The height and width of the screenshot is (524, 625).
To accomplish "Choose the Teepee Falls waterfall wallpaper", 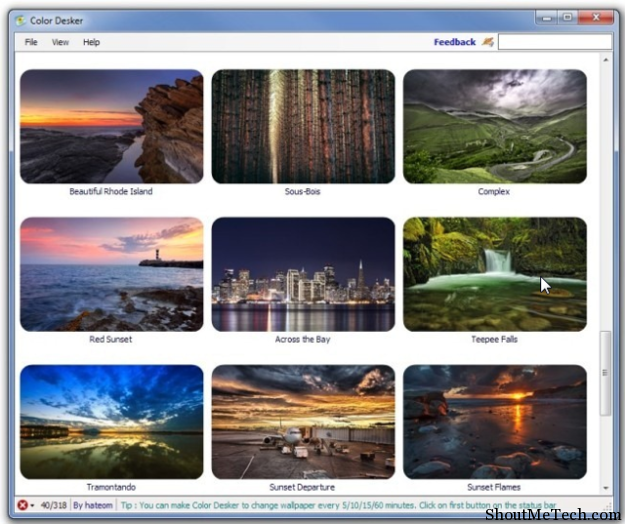I will pyautogui.click(x=494, y=274).
